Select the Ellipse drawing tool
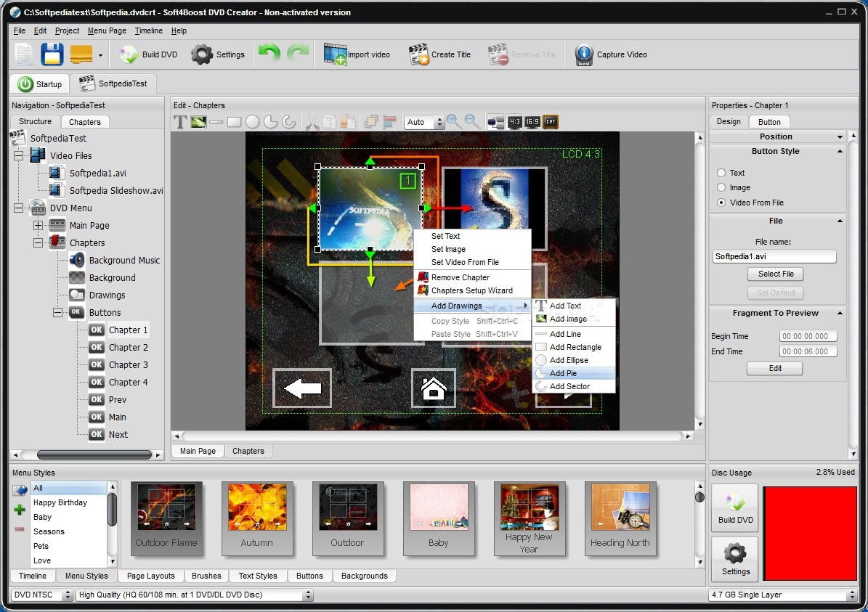The width and height of the screenshot is (868, 612). (253, 122)
